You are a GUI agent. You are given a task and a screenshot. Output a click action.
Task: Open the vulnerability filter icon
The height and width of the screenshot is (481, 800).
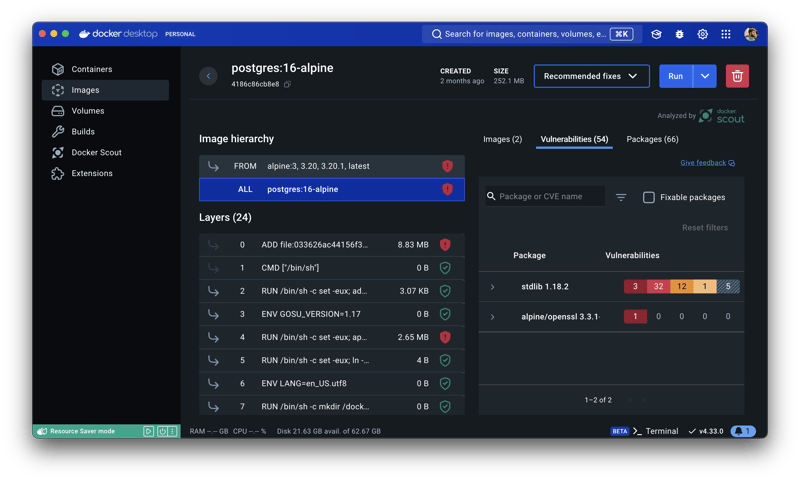click(x=620, y=197)
